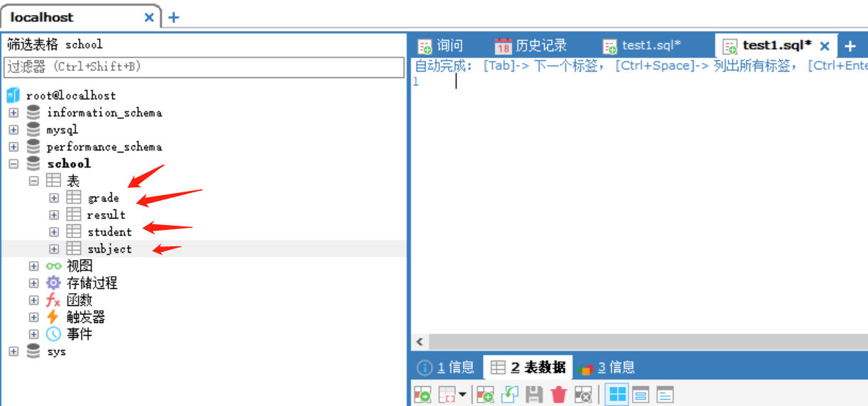Click the mysql database icon
The width and height of the screenshot is (868, 406).
click(33, 129)
